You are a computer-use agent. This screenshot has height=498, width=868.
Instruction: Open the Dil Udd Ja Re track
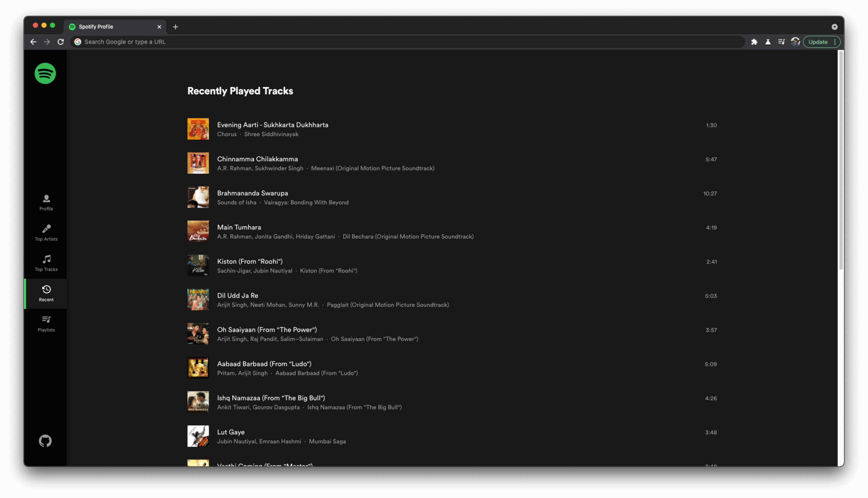point(238,296)
